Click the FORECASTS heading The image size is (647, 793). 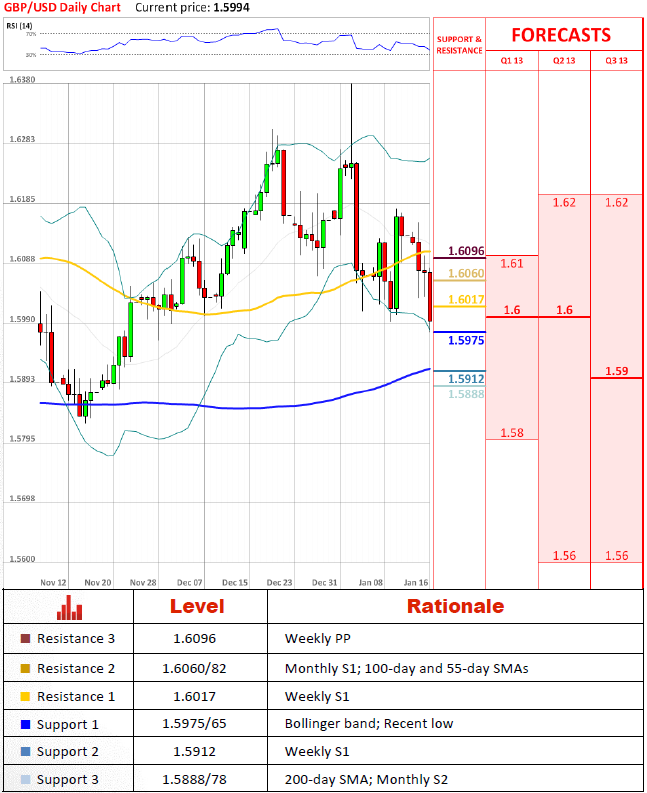pyautogui.click(x=561, y=35)
